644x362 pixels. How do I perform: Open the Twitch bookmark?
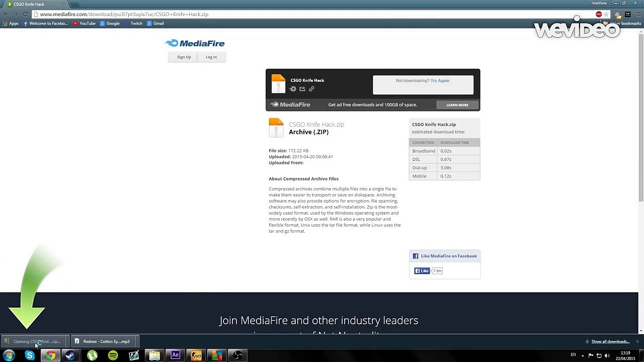pos(133,23)
